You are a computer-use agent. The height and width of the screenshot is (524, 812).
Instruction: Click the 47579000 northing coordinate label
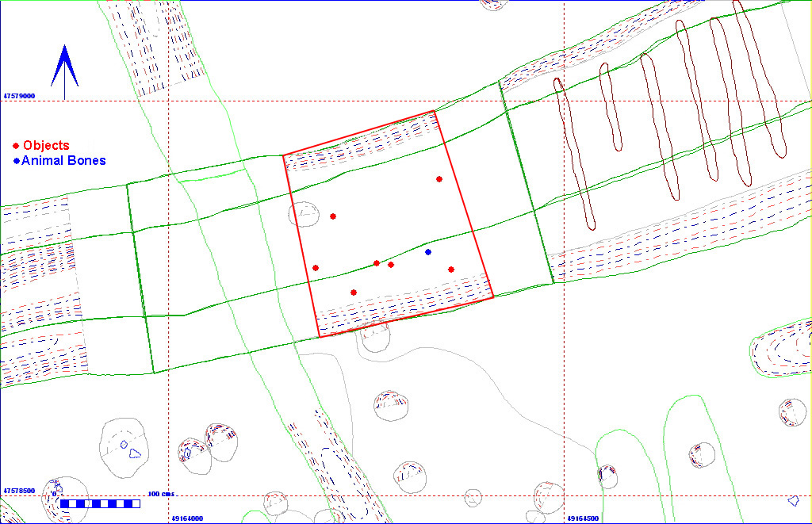[x=19, y=95]
